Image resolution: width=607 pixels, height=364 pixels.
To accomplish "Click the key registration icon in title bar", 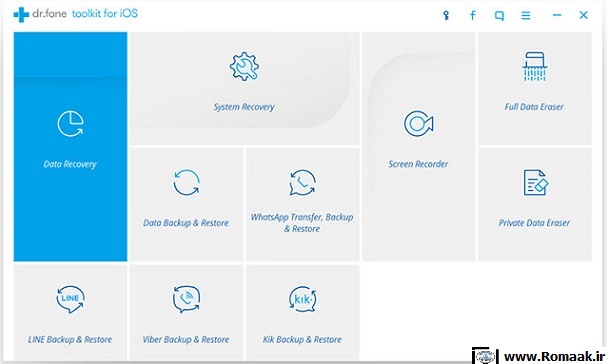I will [x=446, y=15].
